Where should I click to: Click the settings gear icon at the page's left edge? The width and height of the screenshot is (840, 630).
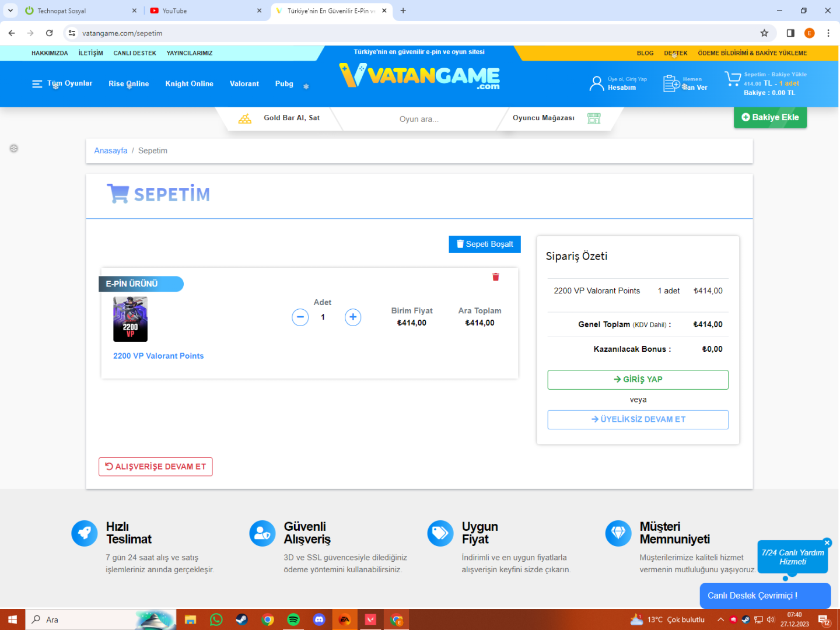[14, 149]
